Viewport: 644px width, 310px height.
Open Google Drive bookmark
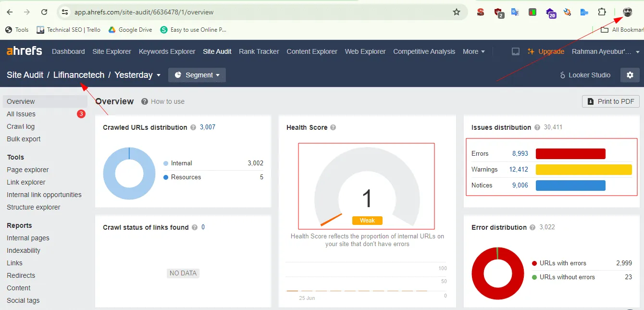pyautogui.click(x=130, y=30)
